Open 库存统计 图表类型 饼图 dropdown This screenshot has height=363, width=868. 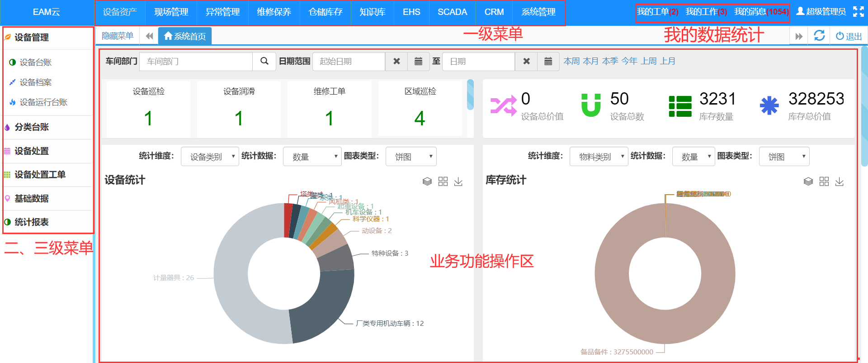784,157
